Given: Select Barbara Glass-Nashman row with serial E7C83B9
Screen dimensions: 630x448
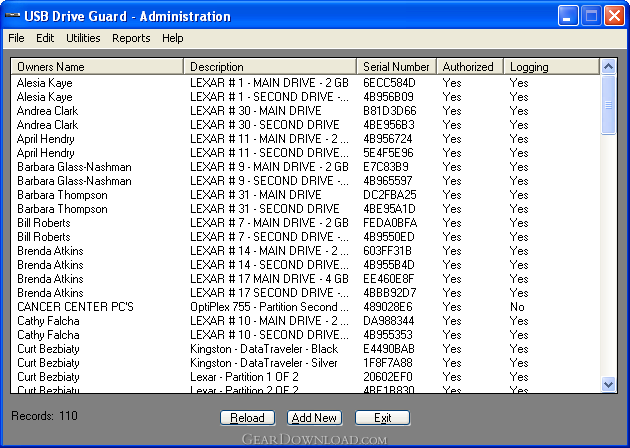Looking at the screenshot, I should point(305,167).
